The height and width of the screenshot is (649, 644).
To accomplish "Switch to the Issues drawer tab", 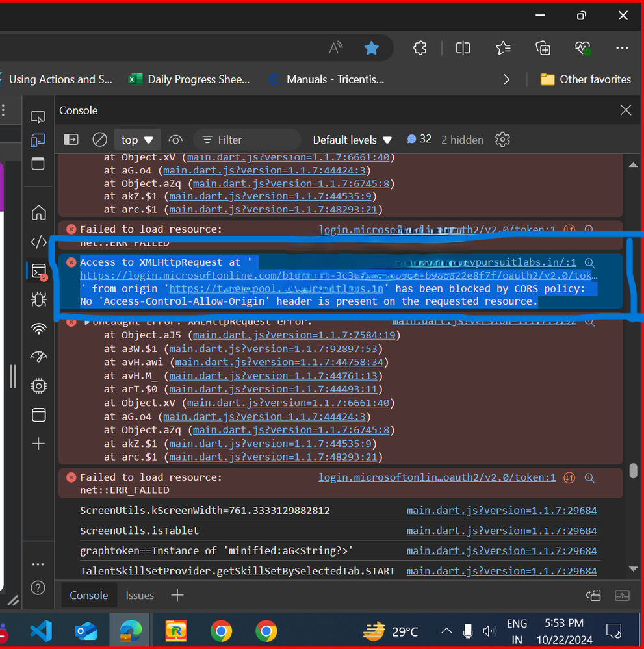I will 140,595.
